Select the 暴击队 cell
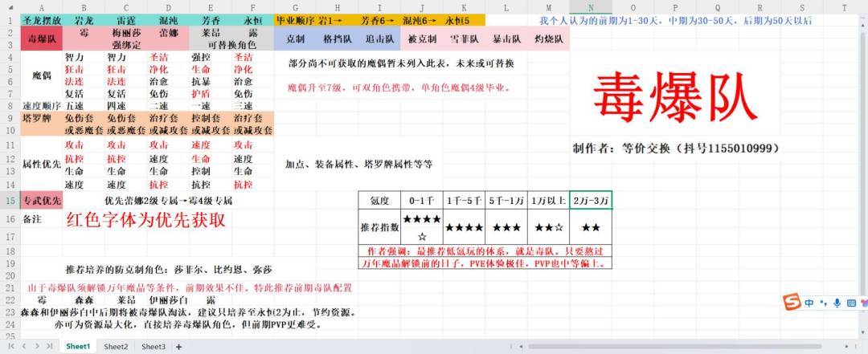This screenshot has width=868, height=354. [x=506, y=39]
